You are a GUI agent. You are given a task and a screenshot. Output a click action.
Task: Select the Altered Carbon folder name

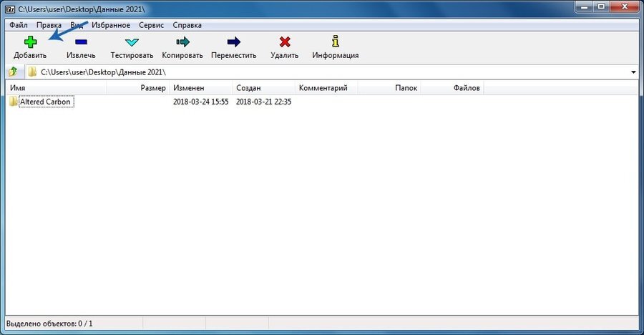tap(46, 102)
